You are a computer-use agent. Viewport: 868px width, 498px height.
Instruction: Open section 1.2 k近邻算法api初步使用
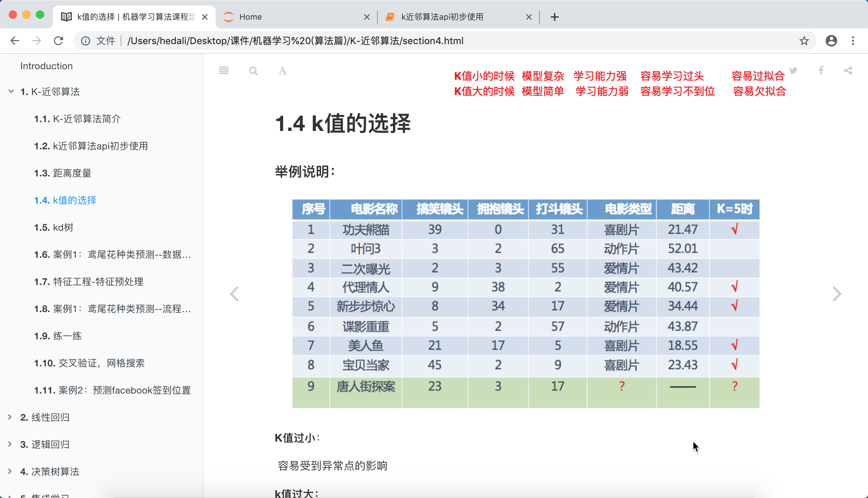pos(91,146)
